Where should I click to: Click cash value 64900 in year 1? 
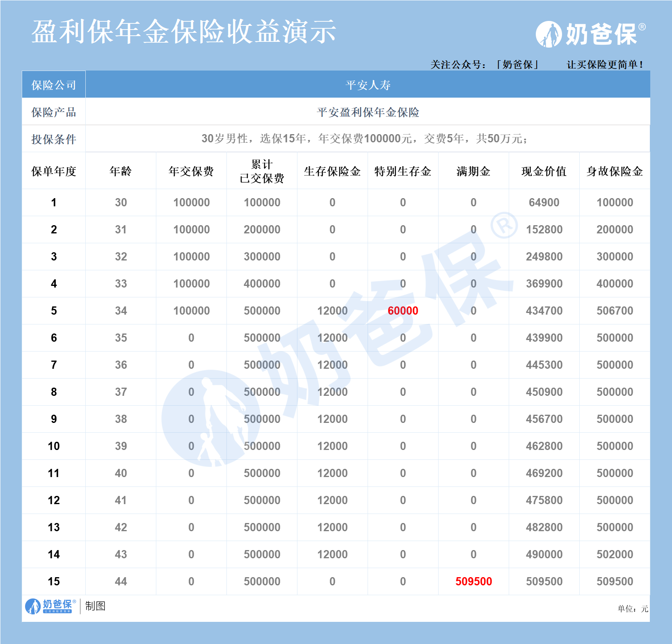pos(544,203)
